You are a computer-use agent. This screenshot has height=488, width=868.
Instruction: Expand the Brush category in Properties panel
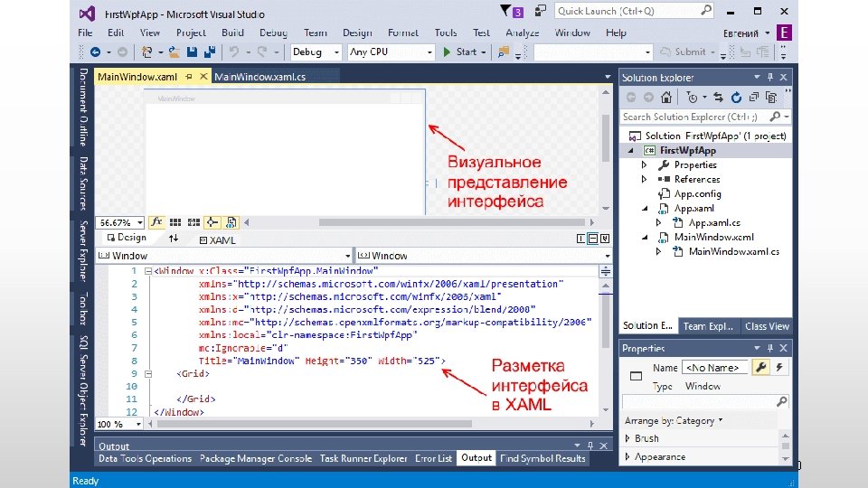pos(627,438)
